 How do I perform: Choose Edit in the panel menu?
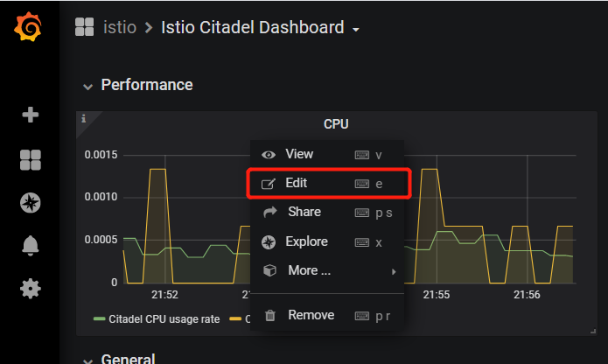[x=296, y=183]
